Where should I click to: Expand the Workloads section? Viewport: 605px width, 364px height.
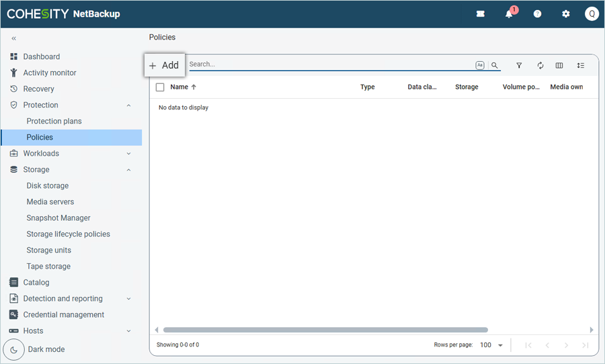(x=128, y=154)
